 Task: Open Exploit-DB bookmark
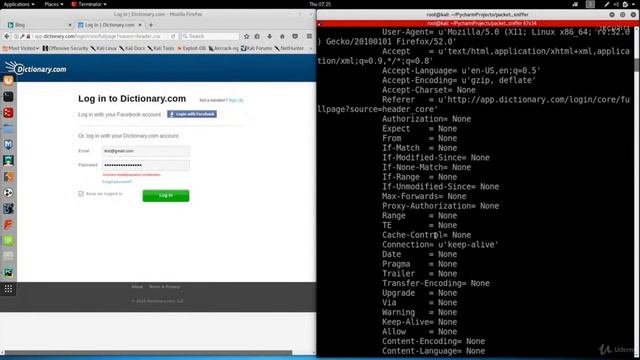191,48
